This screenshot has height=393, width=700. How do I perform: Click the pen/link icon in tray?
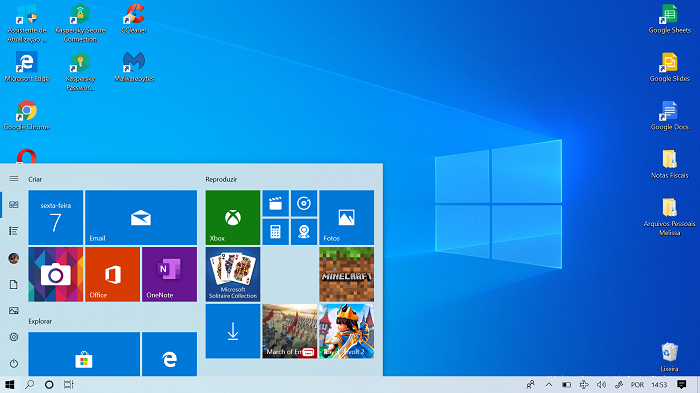click(x=619, y=385)
